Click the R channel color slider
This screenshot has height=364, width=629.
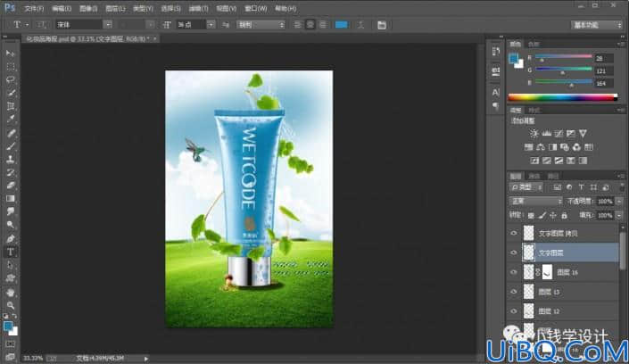(x=563, y=57)
